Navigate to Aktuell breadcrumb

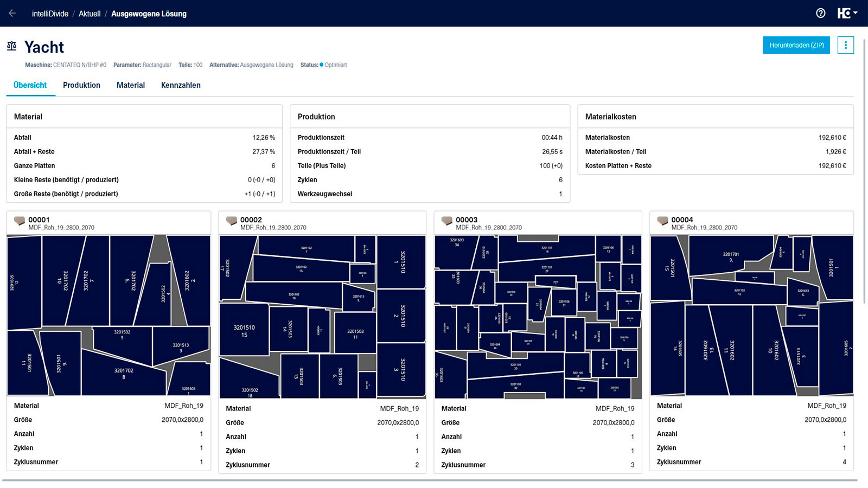(90, 14)
